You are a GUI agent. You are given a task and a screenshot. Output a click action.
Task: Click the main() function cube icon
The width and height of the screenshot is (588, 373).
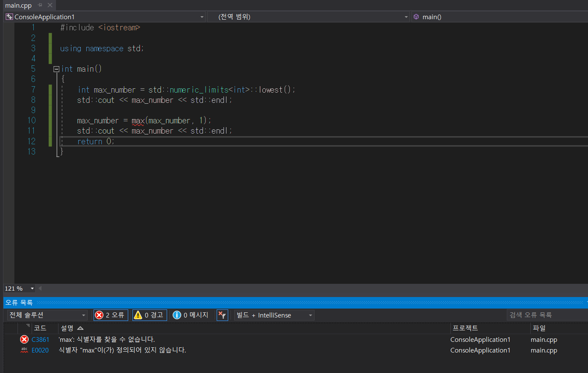(x=416, y=17)
